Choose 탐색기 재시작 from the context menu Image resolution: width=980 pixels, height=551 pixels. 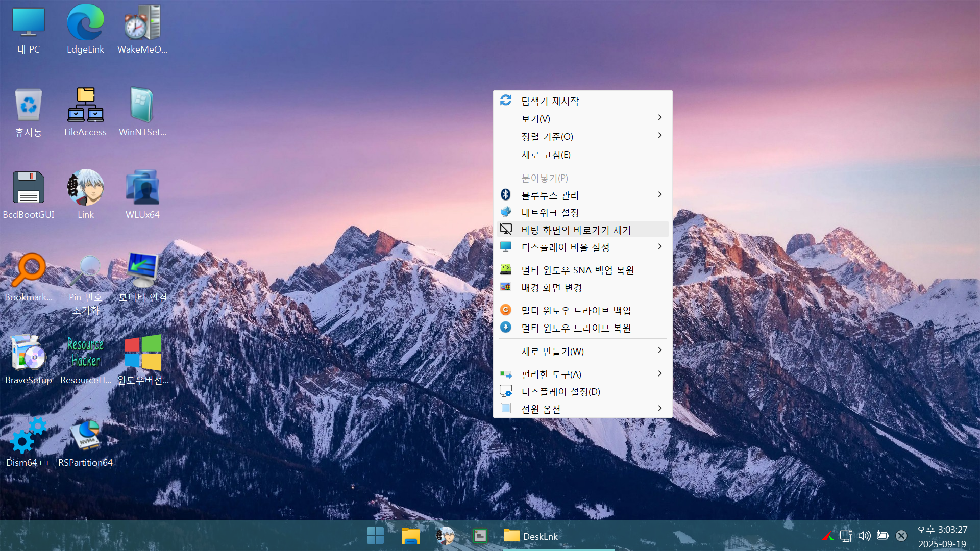550,101
